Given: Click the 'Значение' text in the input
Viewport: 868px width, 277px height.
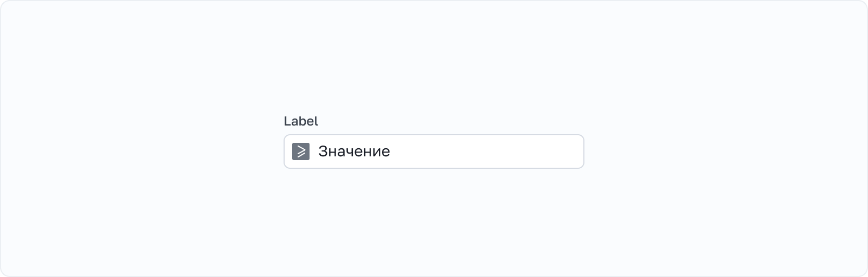Looking at the screenshot, I should pos(354,151).
